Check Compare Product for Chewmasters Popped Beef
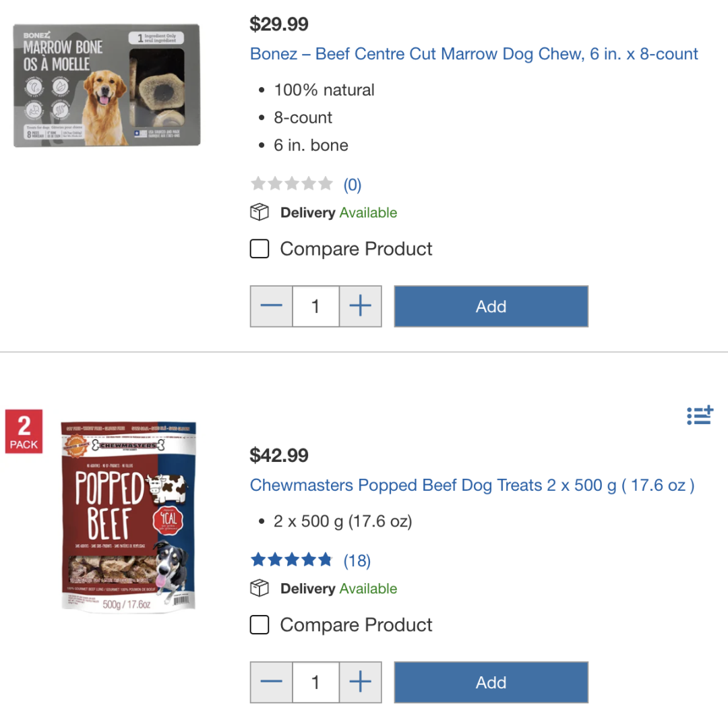The image size is (728, 710). 260,625
